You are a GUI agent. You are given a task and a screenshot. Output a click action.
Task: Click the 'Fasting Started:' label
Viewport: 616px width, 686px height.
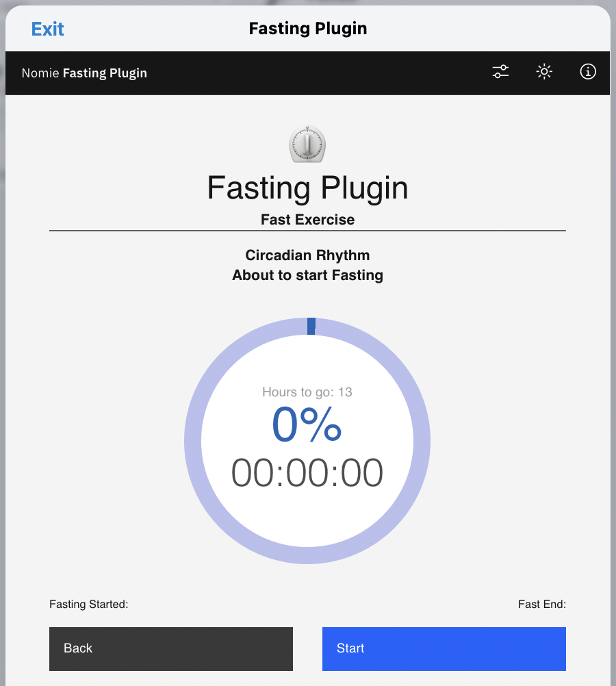tap(89, 605)
